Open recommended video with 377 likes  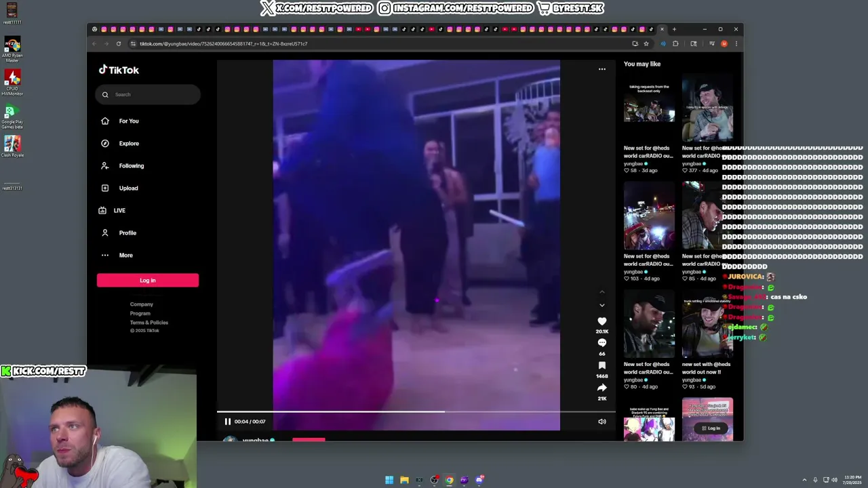(707, 107)
